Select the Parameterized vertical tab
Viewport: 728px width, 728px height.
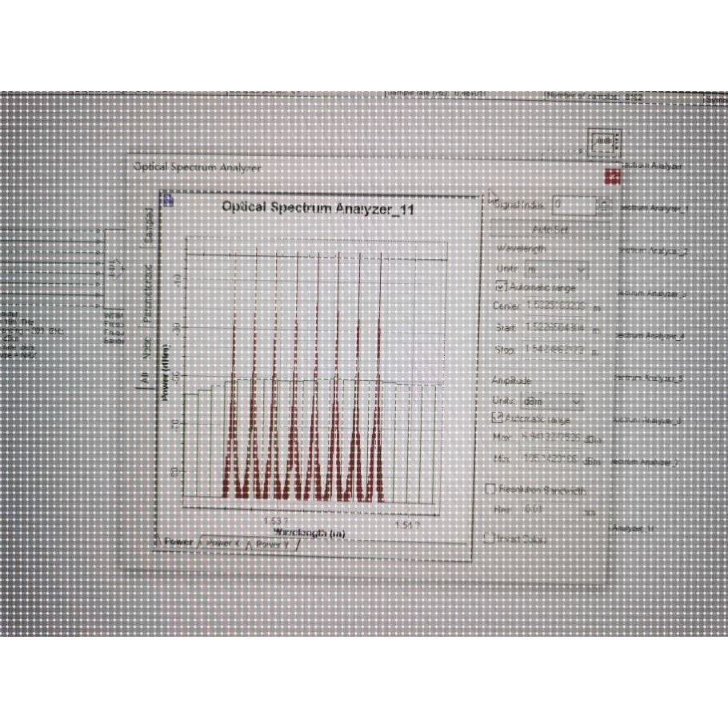pyautogui.click(x=148, y=294)
